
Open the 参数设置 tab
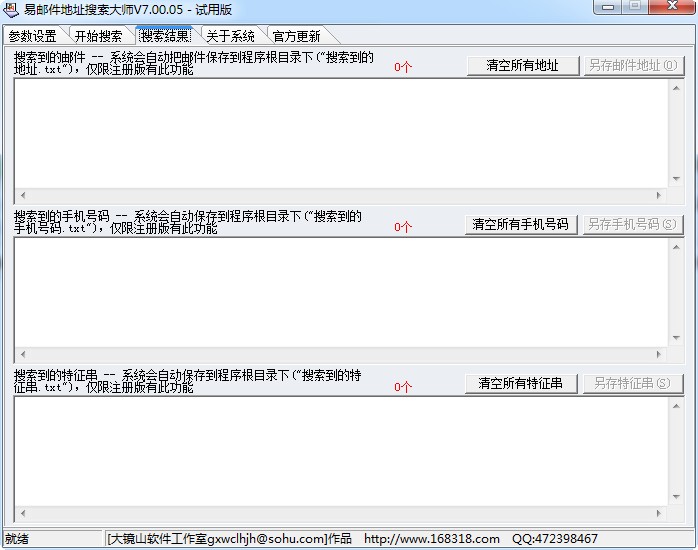click(33, 36)
